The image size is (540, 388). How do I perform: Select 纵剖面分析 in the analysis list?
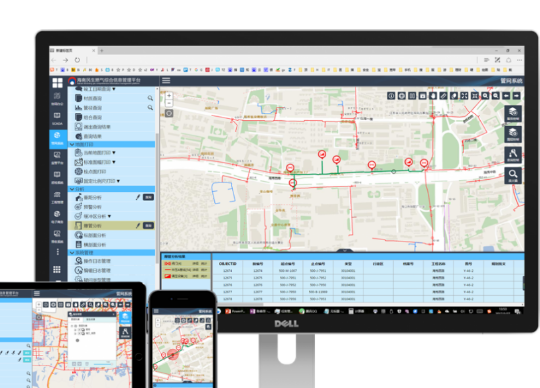[x=112, y=235]
